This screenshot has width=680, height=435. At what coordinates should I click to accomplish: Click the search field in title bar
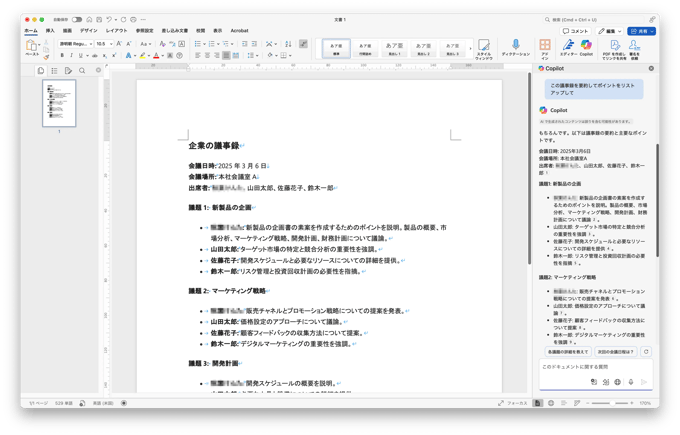pyautogui.click(x=594, y=20)
